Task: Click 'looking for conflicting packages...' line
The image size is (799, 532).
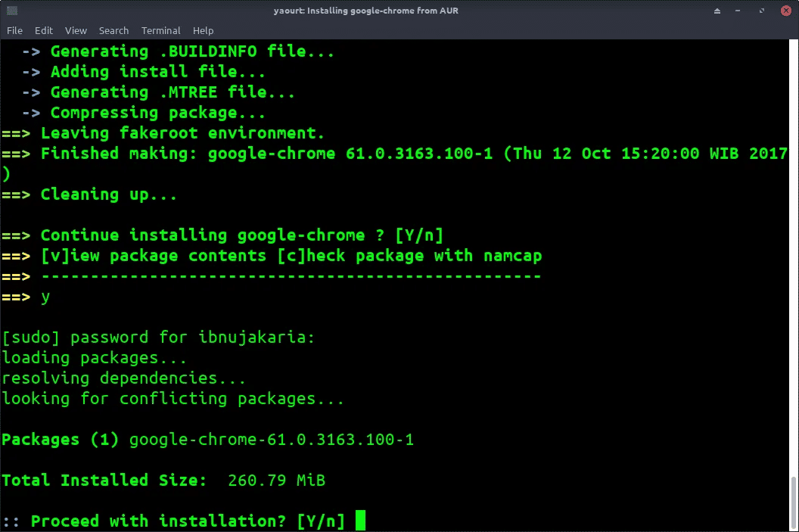Action: coord(173,399)
